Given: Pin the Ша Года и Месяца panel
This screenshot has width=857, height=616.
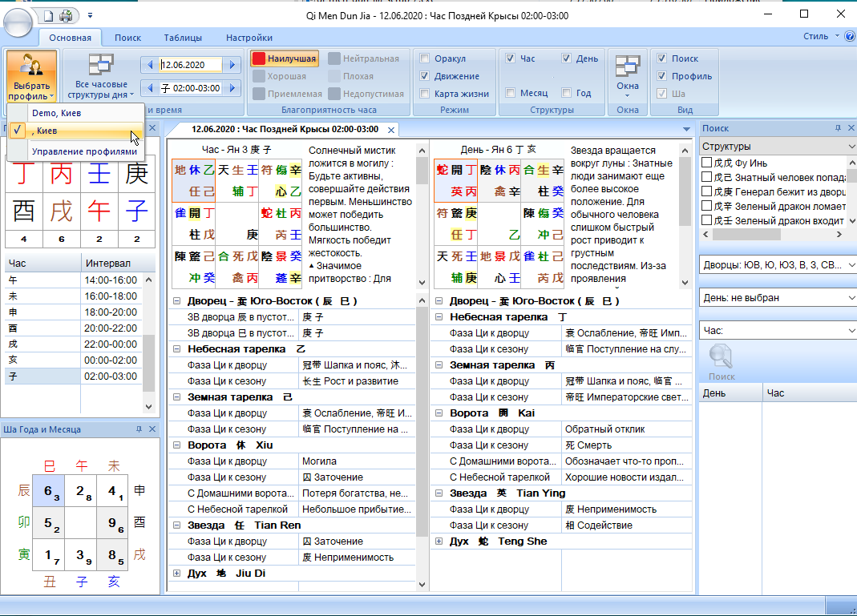Looking at the screenshot, I should coord(139,430).
